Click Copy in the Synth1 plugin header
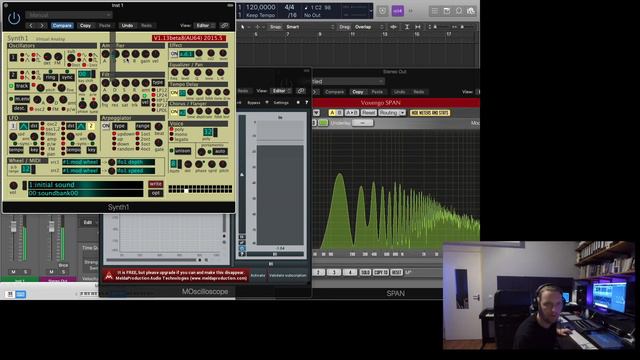This screenshot has width=640, height=360. [85, 25]
